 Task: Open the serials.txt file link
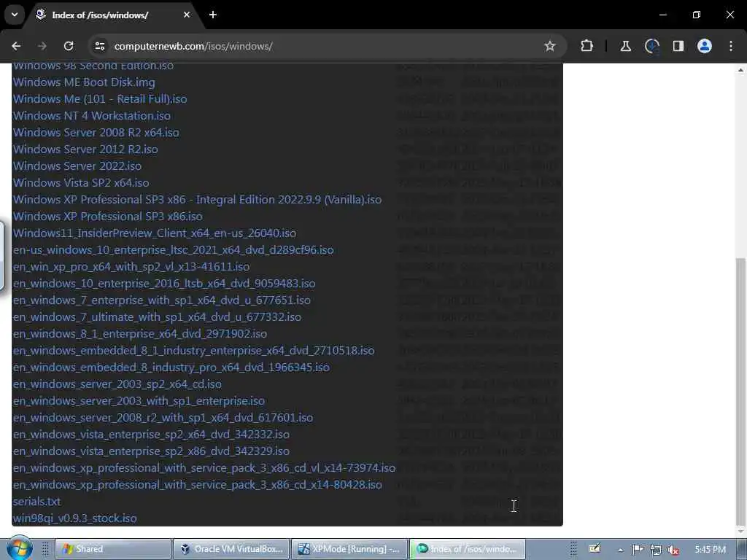point(36,502)
